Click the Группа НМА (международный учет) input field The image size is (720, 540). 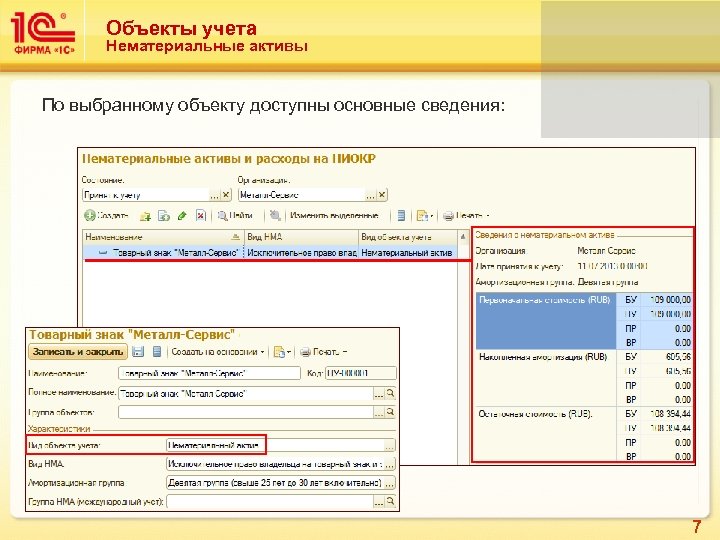tap(270, 502)
